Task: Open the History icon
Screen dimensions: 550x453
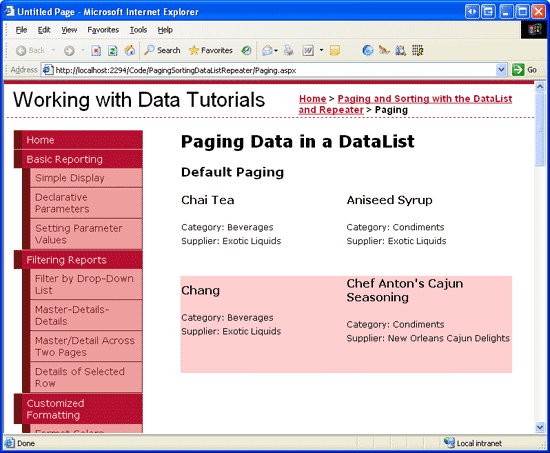Action: [x=246, y=50]
